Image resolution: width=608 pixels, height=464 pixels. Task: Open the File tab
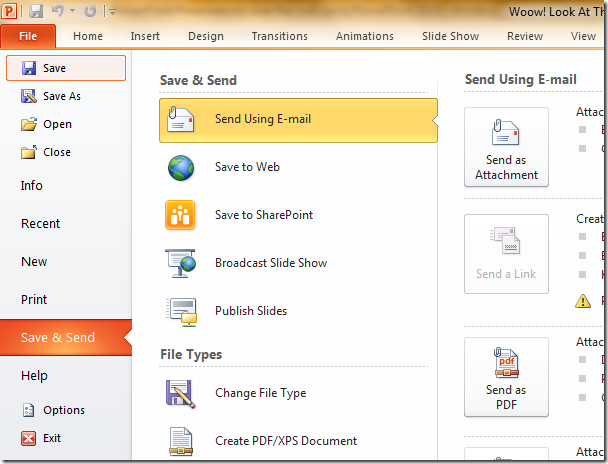pyautogui.click(x=28, y=36)
